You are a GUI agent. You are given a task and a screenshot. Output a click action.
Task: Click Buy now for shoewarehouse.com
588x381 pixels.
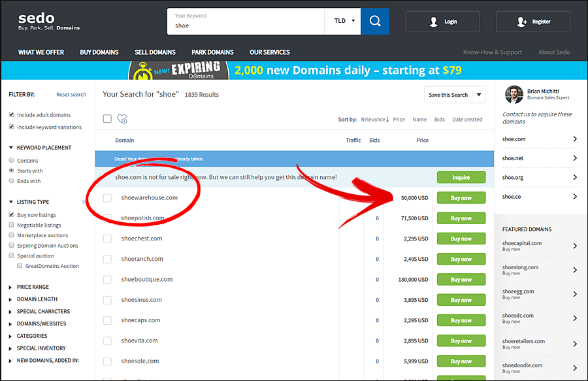[461, 197]
